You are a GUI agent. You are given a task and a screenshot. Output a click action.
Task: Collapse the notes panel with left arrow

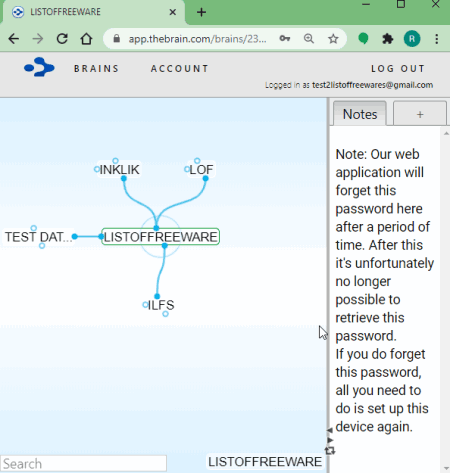(330, 430)
